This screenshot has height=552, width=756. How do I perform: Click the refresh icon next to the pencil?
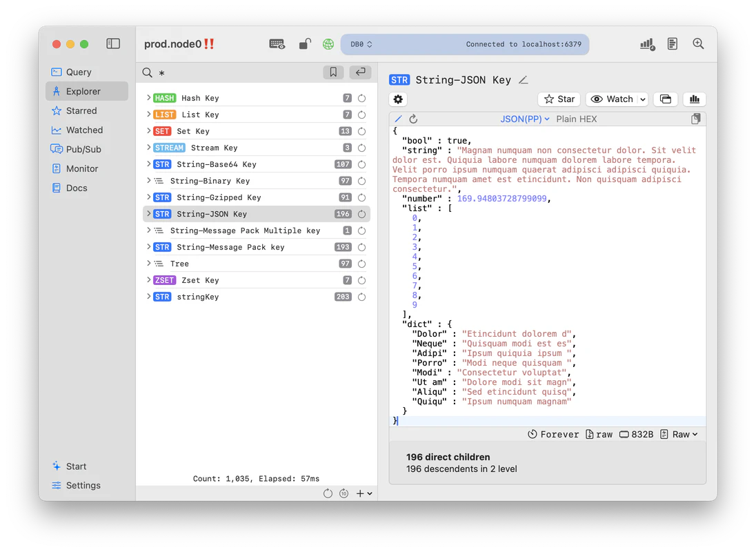[x=414, y=119]
